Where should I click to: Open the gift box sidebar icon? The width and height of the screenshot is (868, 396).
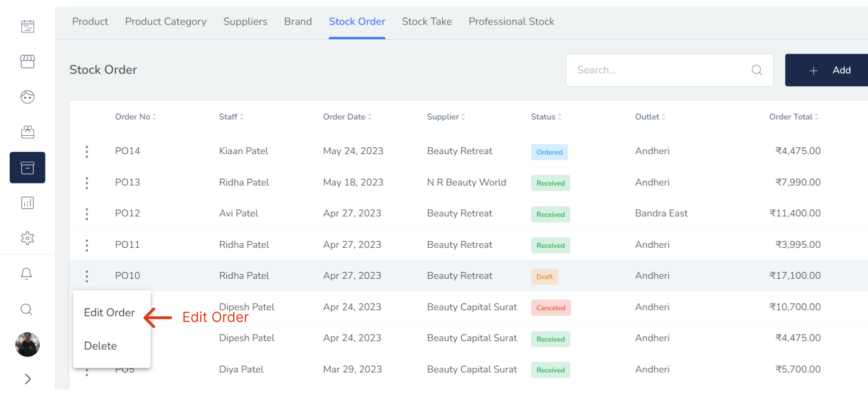[27, 132]
